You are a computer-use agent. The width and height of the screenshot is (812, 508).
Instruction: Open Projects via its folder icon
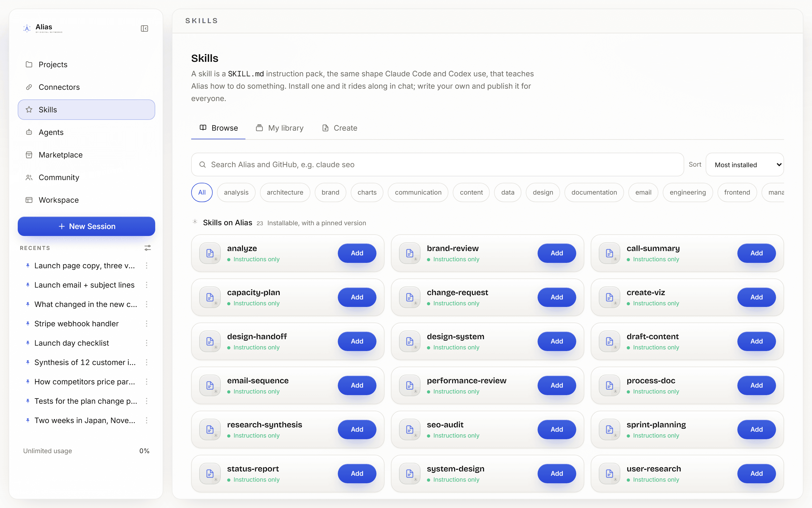(x=29, y=64)
